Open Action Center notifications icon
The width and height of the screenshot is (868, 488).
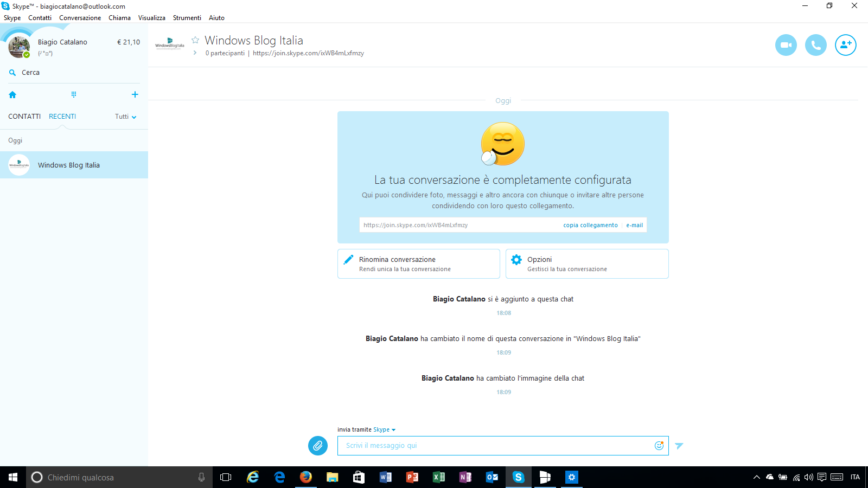822,477
